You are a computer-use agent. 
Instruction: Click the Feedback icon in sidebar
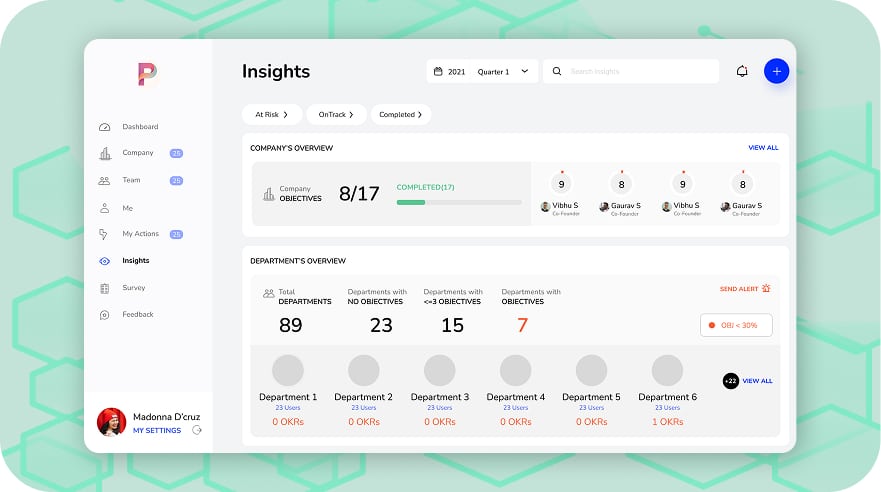pos(105,315)
